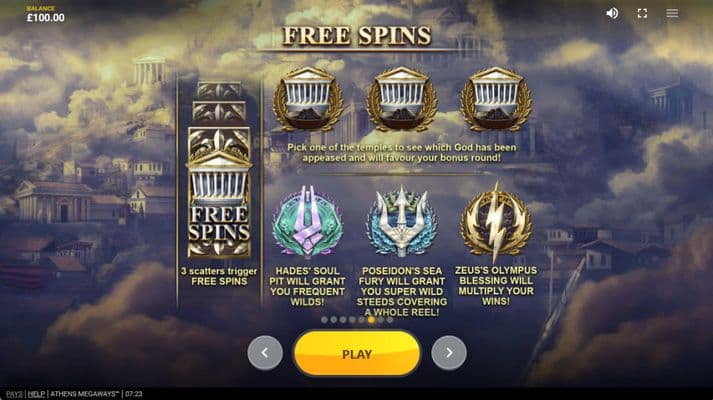This screenshot has width=713, height=400.
Task: Click the Free Spins scatter symbol
Action: coord(219,193)
